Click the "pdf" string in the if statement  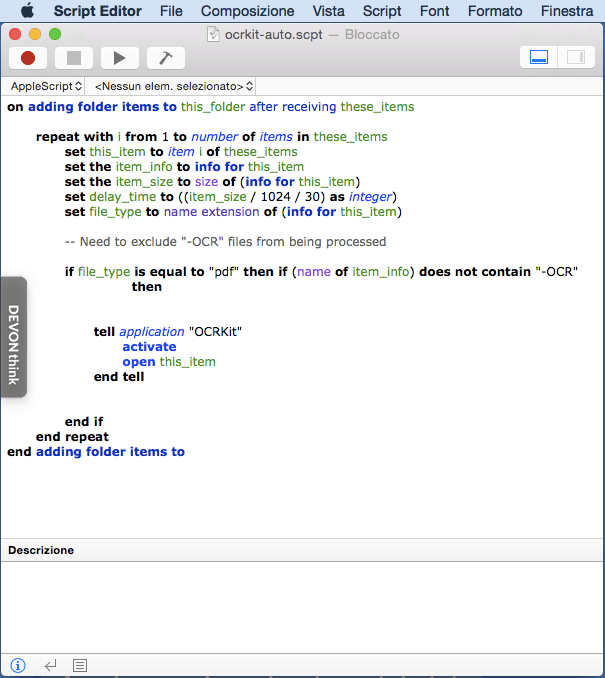[x=224, y=272]
